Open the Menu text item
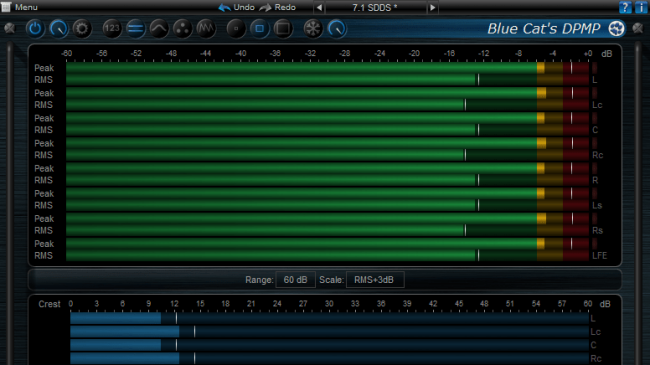The width and height of the screenshot is (650, 365). pos(26,7)
